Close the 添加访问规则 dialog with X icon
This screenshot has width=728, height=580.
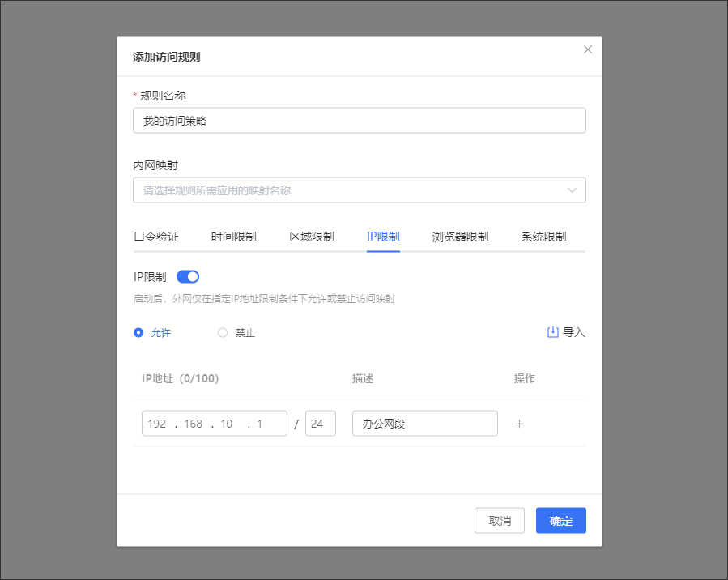(x=588, y=49)
